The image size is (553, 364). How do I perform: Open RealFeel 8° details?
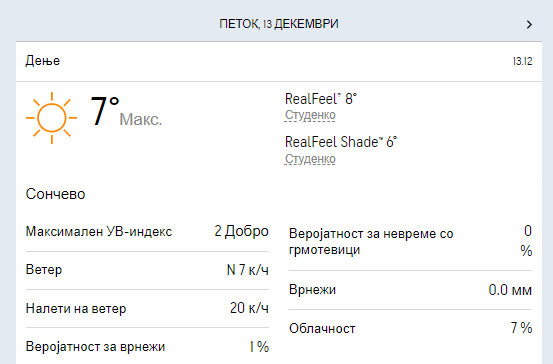pos(321,99)
